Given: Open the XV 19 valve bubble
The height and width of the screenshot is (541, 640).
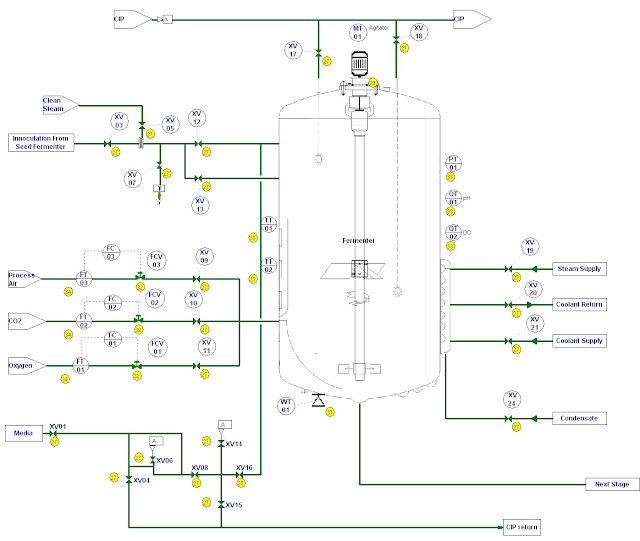Looking at the screenshot, I should pos(530,247).
